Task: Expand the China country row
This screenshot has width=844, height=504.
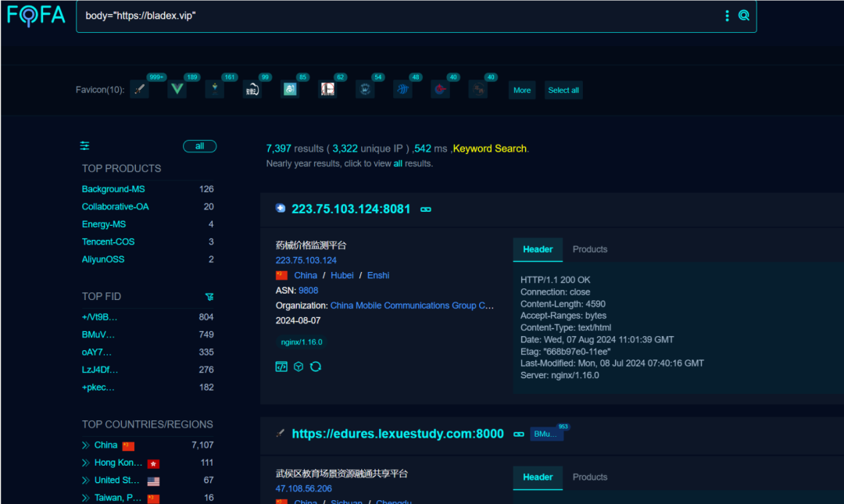Action: (86, 445)
